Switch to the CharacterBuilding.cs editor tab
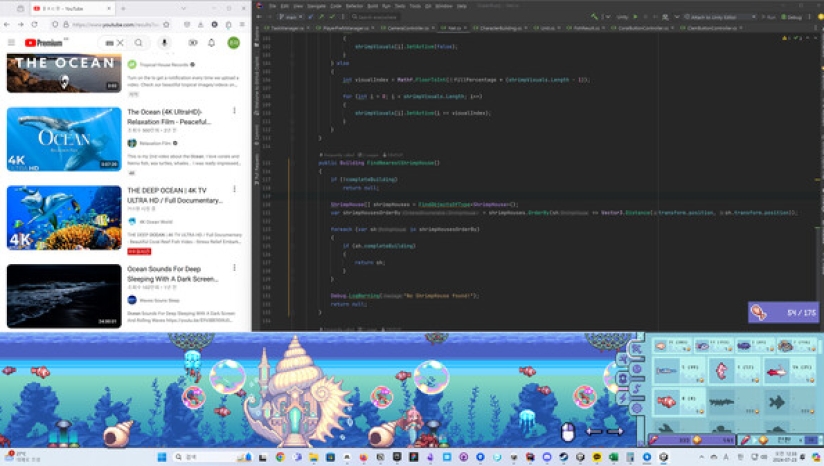 coord(500,28)
